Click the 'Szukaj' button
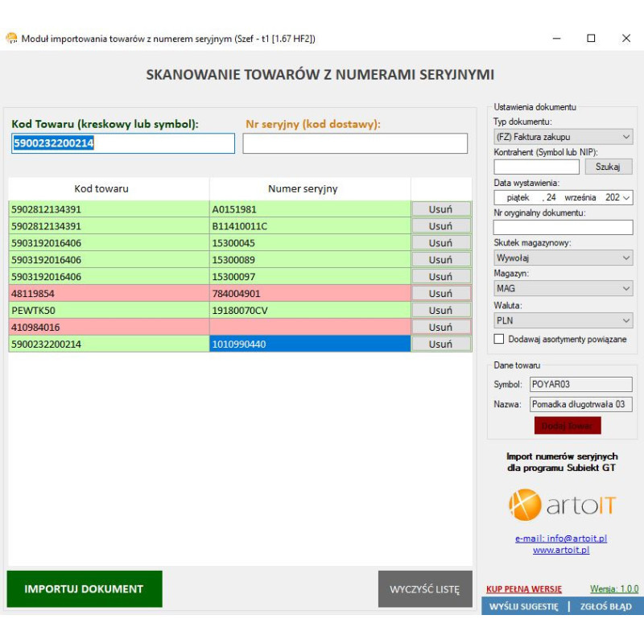The width and height of the screenshot is (644, 644). [x=608, y=167]
